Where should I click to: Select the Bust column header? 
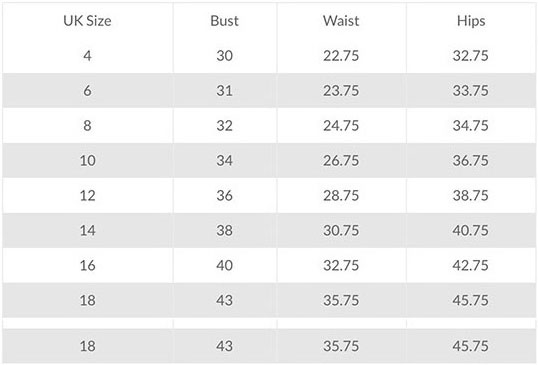point(224,21)
